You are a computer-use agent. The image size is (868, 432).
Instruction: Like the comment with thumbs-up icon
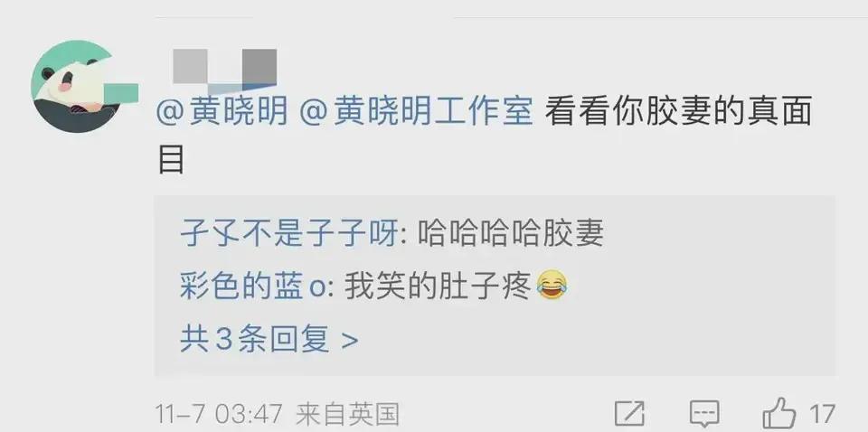(x=779, y=413)
